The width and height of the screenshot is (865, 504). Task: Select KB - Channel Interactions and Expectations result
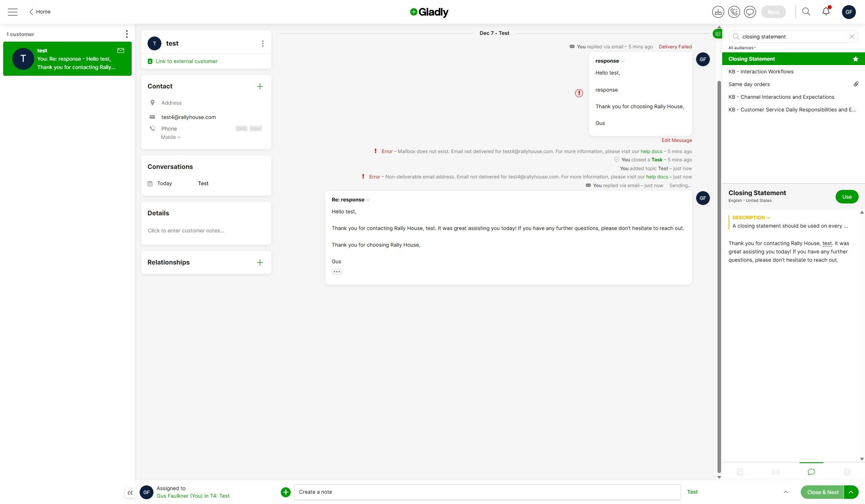(793, 97)
